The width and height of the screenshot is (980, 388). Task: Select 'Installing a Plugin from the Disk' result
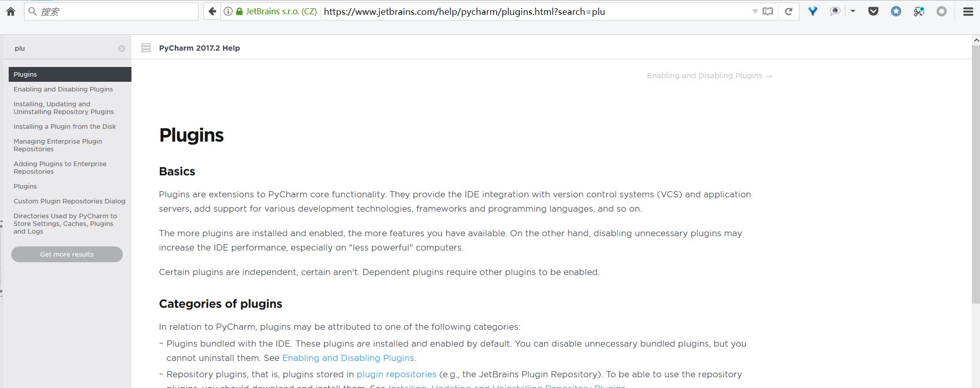pos(65,127)
